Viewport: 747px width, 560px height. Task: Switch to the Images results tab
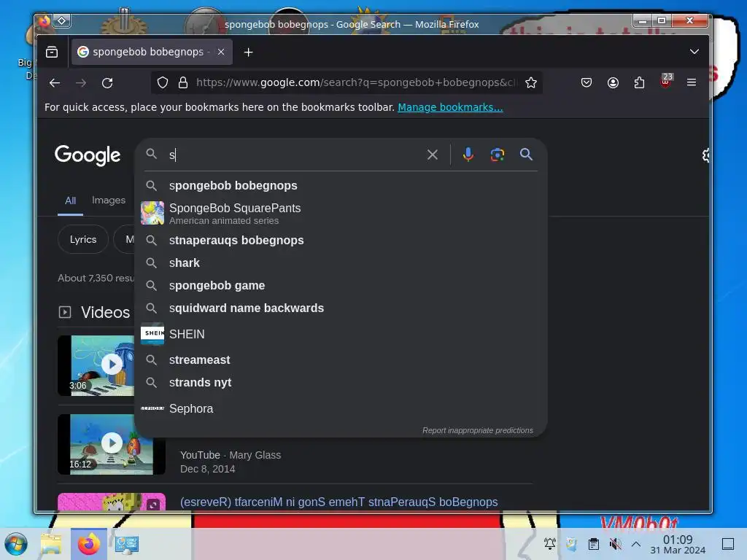pos(109,200)
